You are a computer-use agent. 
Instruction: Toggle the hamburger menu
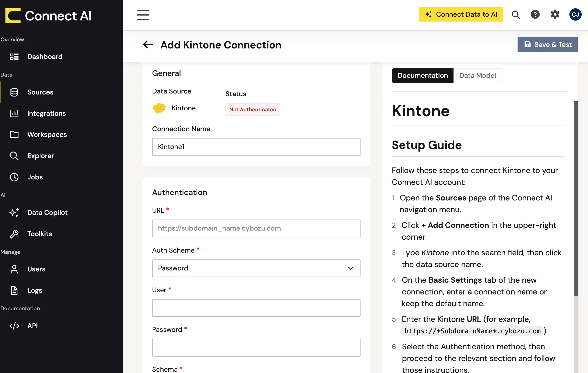143,15
